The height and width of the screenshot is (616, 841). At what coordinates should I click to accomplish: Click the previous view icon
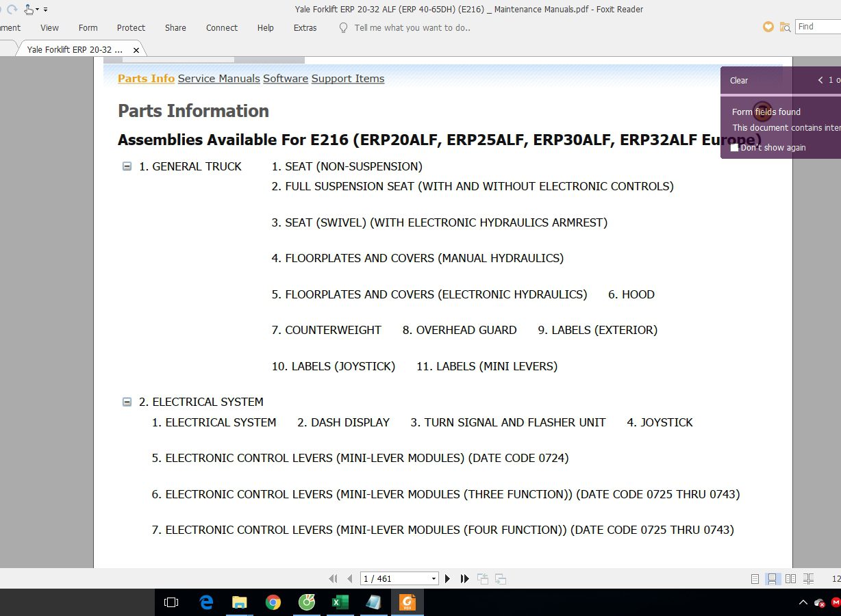click(483, 579)
